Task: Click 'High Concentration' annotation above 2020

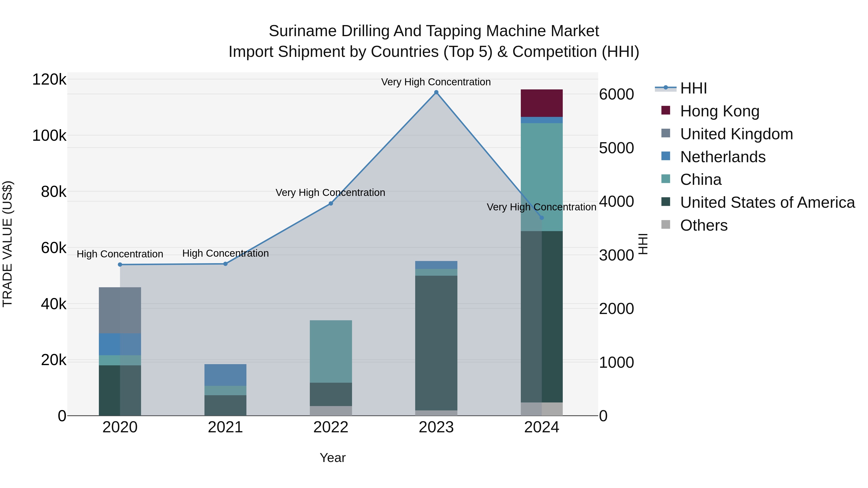Action: click(x=120, y=254)
